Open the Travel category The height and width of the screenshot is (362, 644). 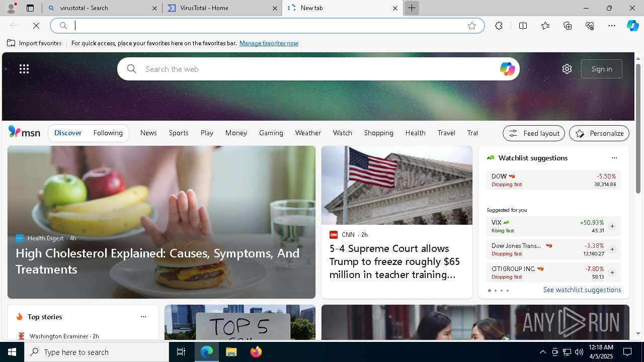(x=446, y=133)
